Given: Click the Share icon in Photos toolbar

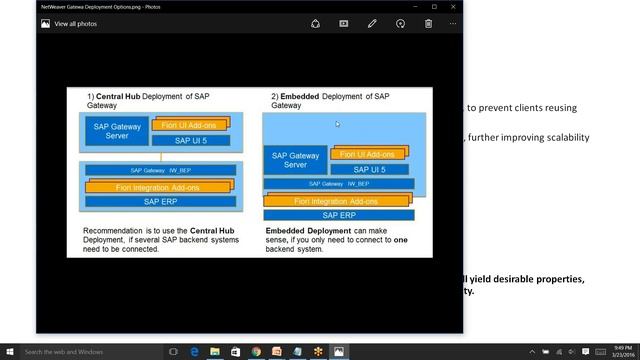Looking at the screenshot, I should pyautogui.click(x=315, y=24).
